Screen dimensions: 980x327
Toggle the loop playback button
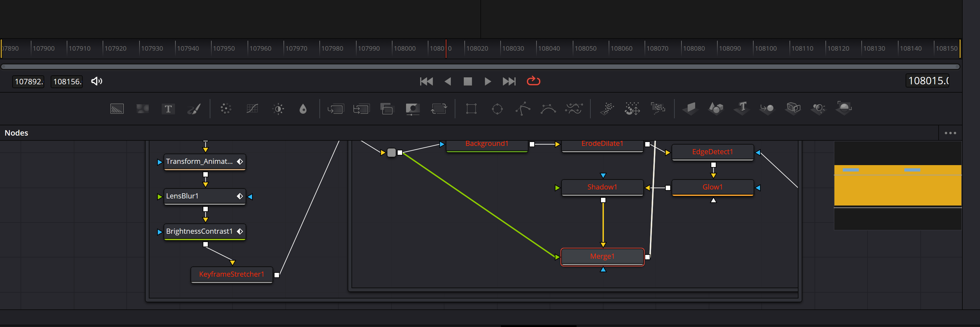tap(533, 81)
